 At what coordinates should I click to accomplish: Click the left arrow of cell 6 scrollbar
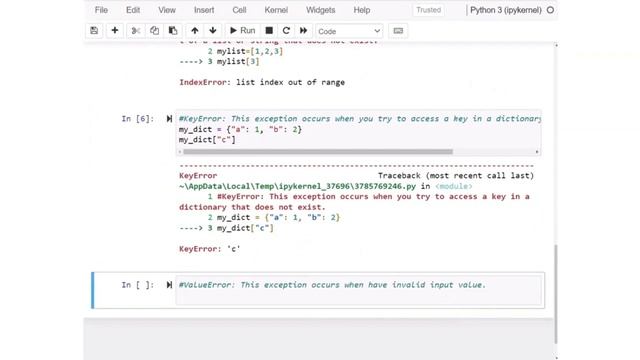tap(180, 152)
